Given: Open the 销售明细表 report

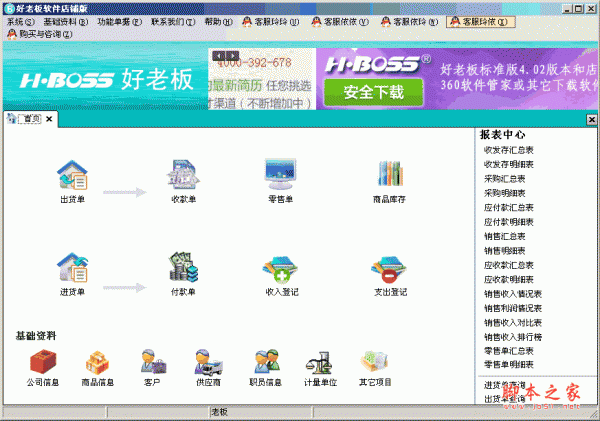Looking at the screenshot, I should click(x=504, y=251).
